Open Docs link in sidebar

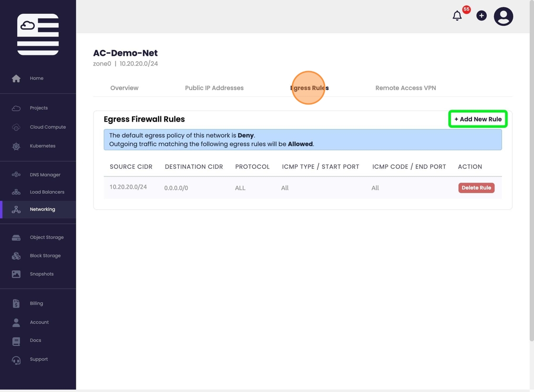click(35, 340)
